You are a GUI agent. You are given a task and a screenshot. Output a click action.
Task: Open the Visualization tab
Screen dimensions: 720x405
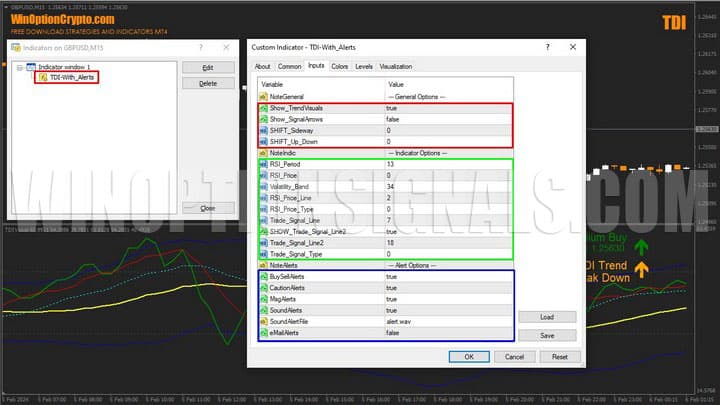(x=395, y=66)
